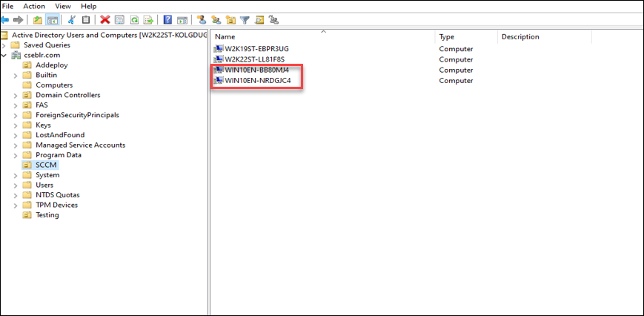Expand the Saved Queries node
The width and height of the screenshot is (644, 316).
point(4,45)
